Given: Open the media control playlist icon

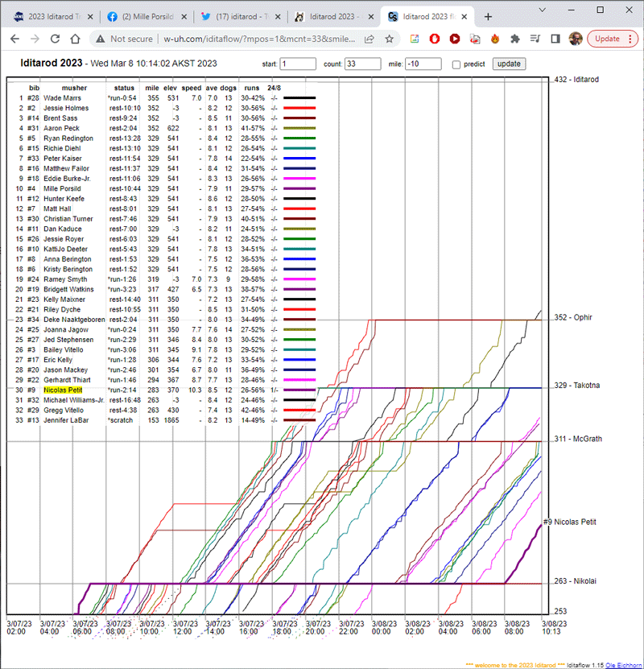Looking at the screenshot, I should click(535, 39).
